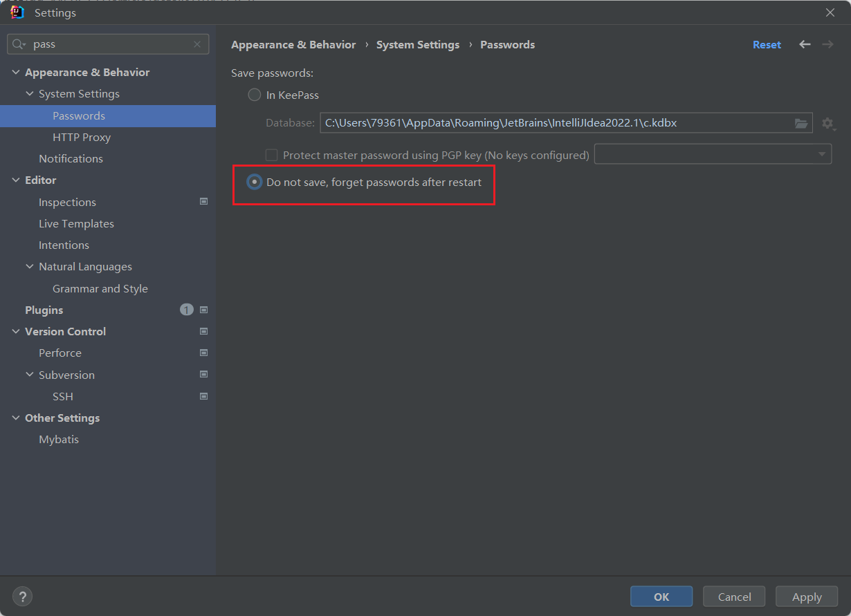Click the search magnifier icon in settings search
Screen dimensions: 851x616
tap(19, 44)
